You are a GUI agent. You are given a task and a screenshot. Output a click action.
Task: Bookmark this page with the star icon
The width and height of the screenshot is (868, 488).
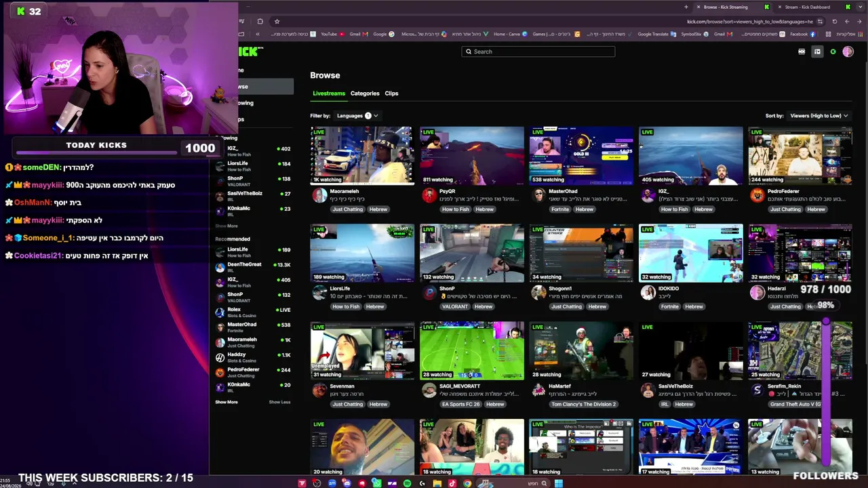pyautogui.click(x=277, y=21)
